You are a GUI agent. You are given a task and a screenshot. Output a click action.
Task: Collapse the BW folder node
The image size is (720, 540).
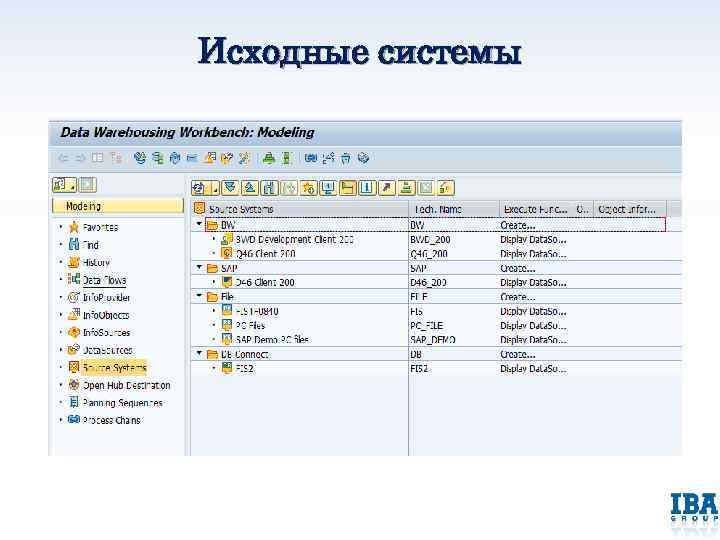(x=199, y=224)
